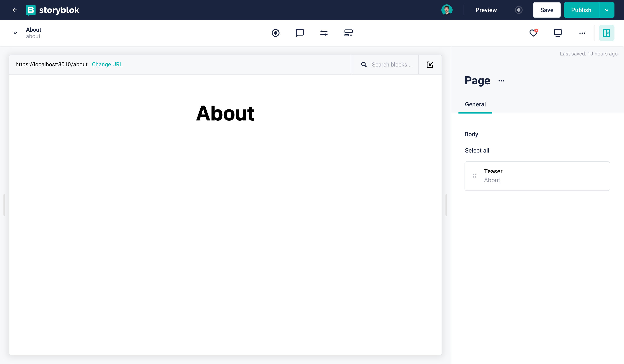624x364 pixels.
Task: Click the 'about' slug text
Action: click(33, 36)
